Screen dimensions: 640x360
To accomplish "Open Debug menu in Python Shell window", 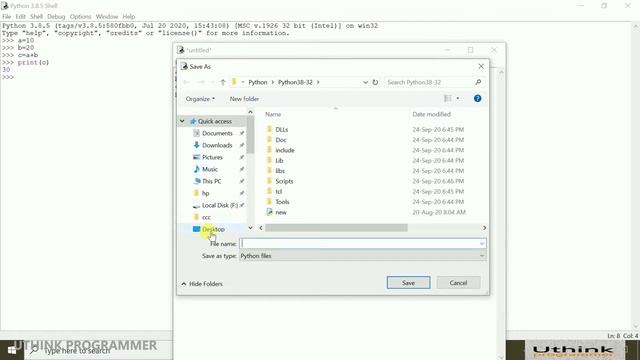I will click(56, 17).
